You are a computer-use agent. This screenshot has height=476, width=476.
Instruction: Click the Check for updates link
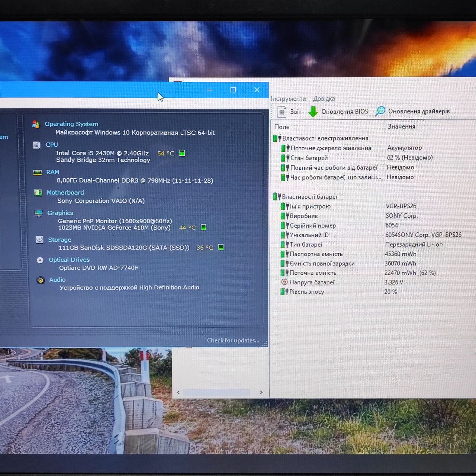tap(233, 340)
